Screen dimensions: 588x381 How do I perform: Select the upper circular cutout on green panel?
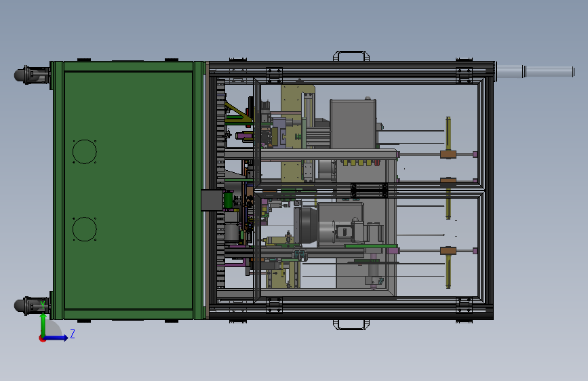[84, 151]
